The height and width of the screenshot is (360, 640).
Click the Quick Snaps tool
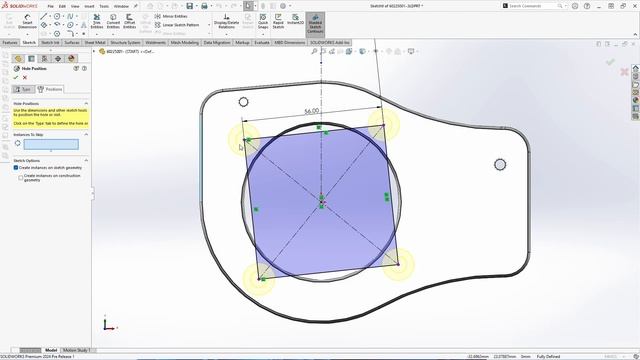point(263,20)
